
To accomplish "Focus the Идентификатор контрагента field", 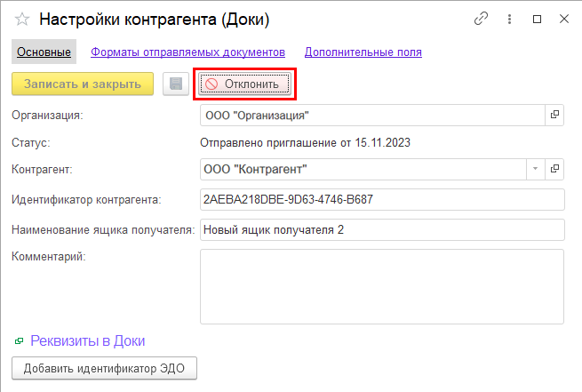I will (382, 200).
